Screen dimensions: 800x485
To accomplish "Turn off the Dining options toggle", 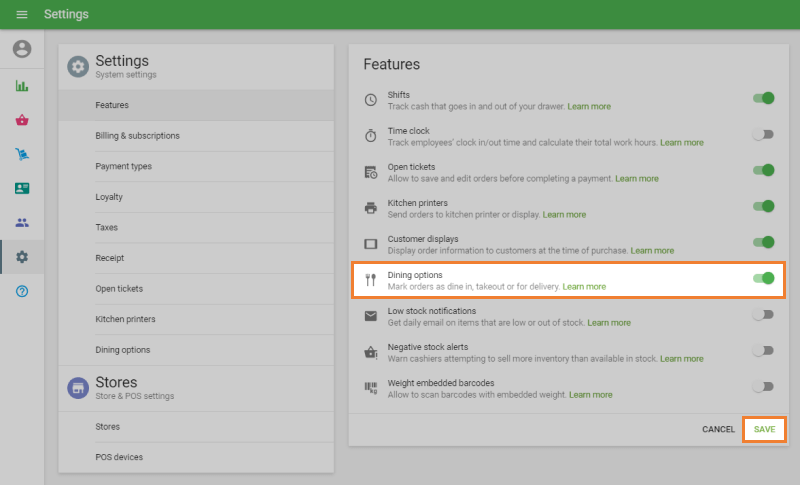I will click(764, 279).
